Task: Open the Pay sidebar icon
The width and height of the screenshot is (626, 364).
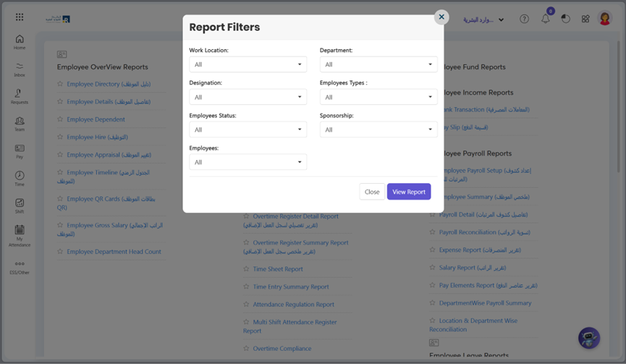Action: click(20, 151)
